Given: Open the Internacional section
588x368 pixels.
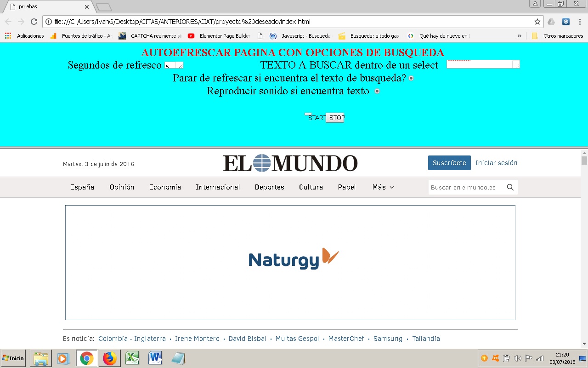Looking at the screenshot, I should pos(218,187).
